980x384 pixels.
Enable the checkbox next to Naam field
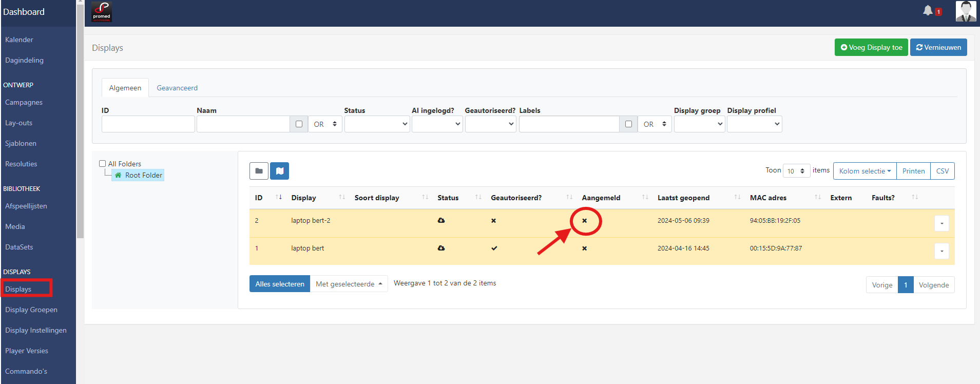coord(299,124)
